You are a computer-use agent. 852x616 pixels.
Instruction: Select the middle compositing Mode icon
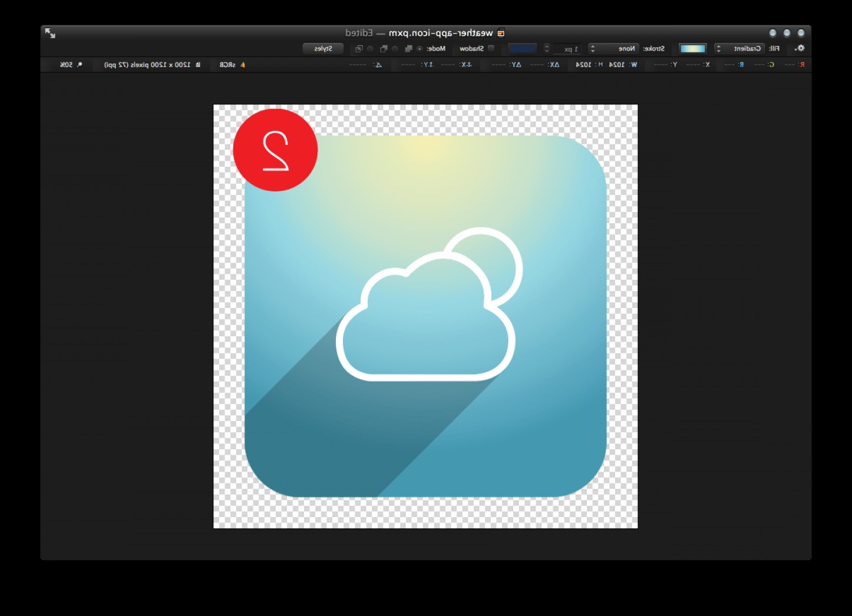tap(384, 49)
